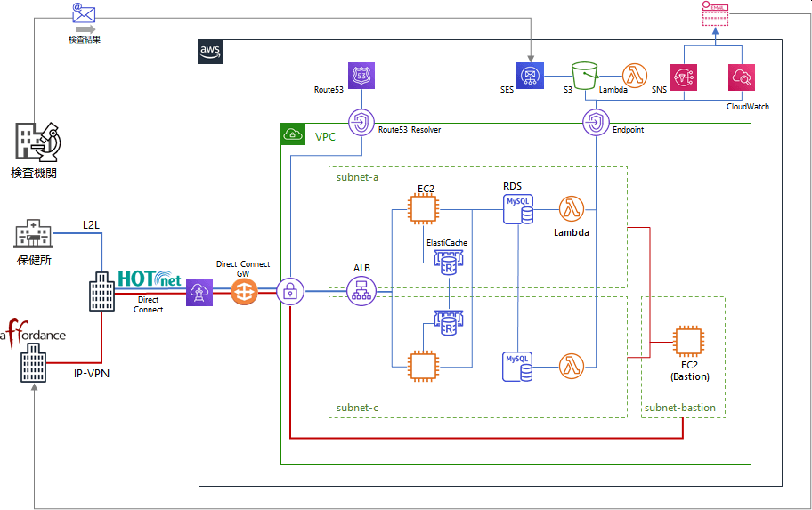Screen dimensions: 812x510
Task: Click the Route53 Resolver circle icon
Action: coord(361,123)
